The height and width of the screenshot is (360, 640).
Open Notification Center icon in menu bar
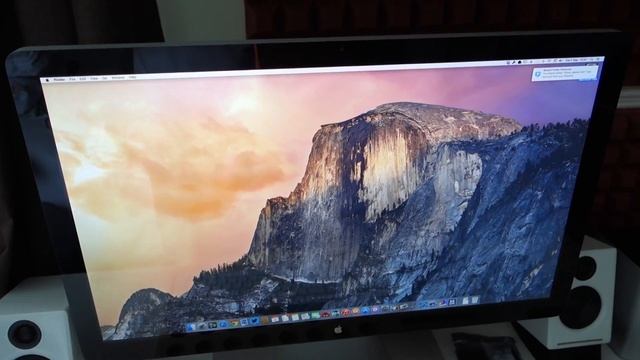pyautogui.click(x=597, y=59)
